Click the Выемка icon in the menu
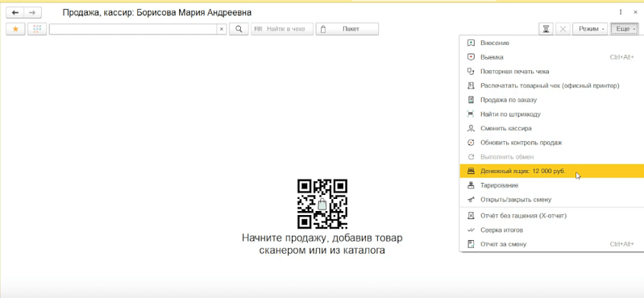 pyautogui.click(x=471, y=57)
